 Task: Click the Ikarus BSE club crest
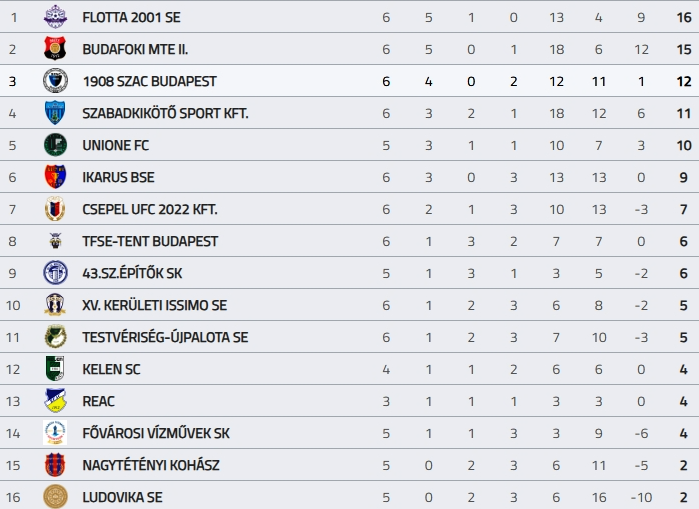[55, 177]
